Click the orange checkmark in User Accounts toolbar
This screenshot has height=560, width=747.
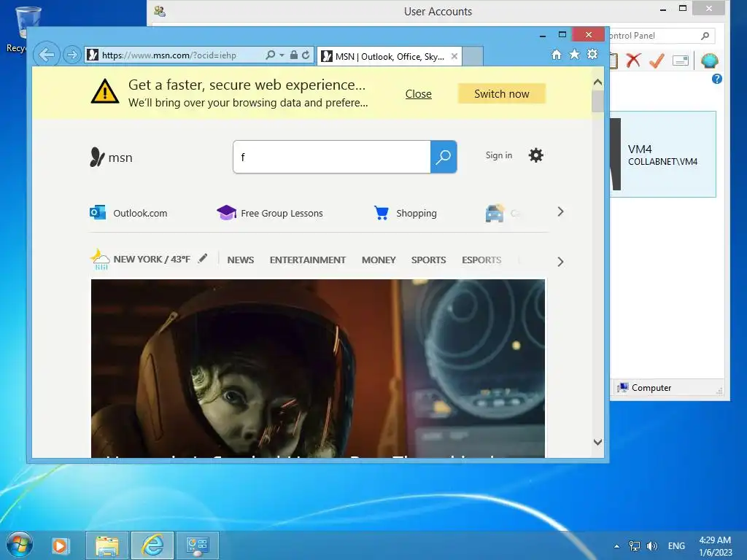(x=657, y=61)
